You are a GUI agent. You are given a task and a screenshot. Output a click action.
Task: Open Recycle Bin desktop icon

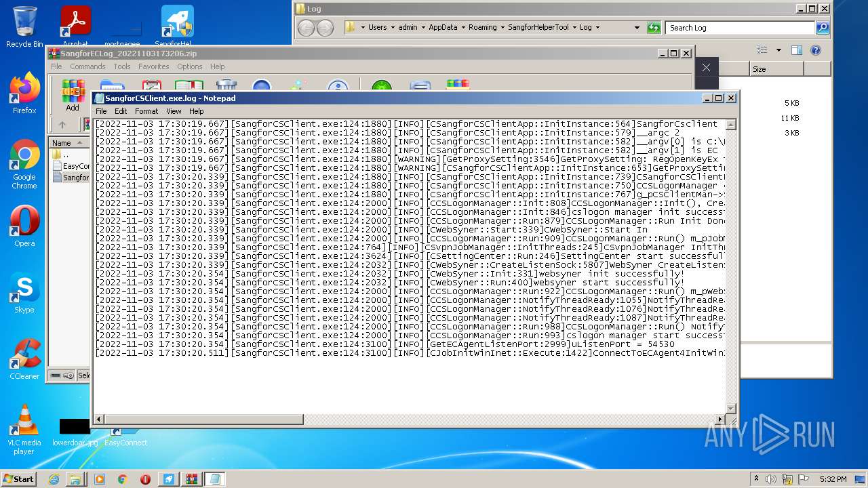[x=24, y=26]
